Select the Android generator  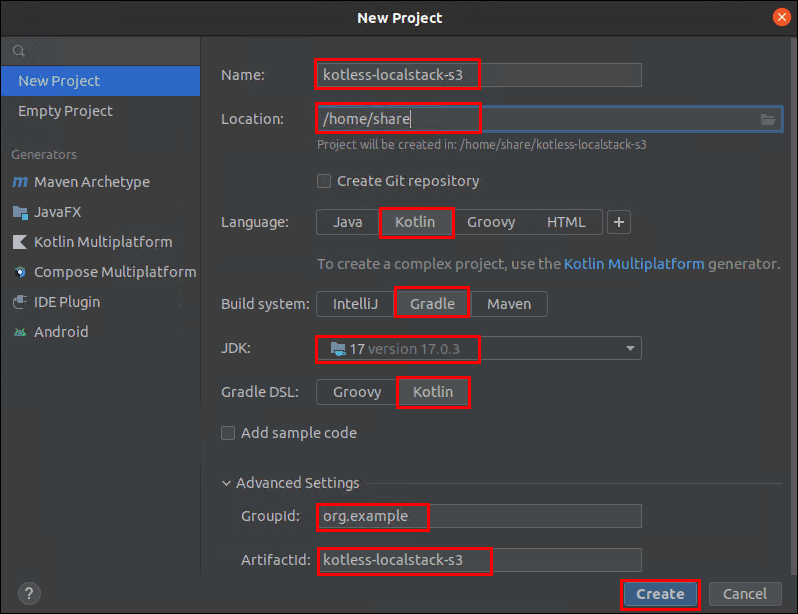coord(50,332)
